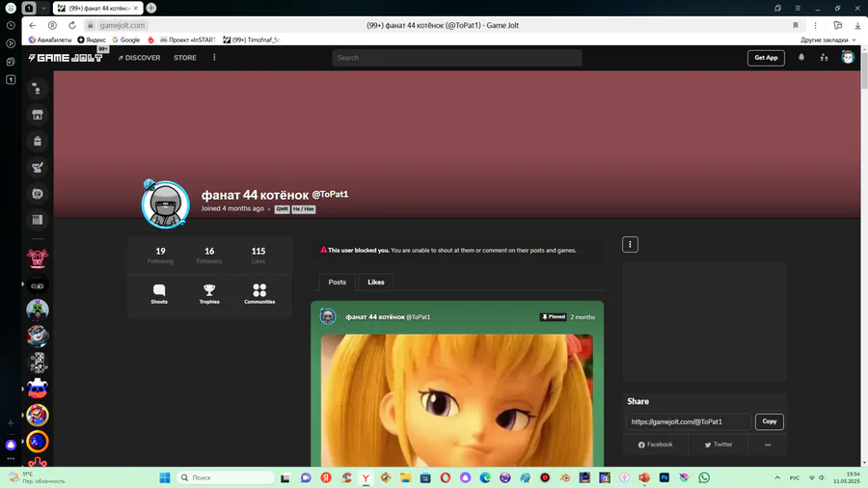This screenshot has height=488, width=868.
Task: Reload the browser page
Action: tap(72, 25)
